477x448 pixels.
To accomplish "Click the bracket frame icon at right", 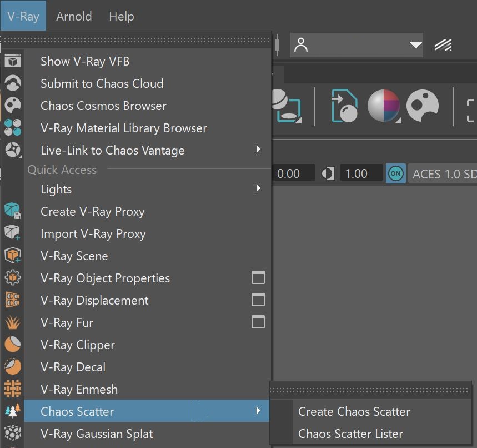I will coord(471,110).
